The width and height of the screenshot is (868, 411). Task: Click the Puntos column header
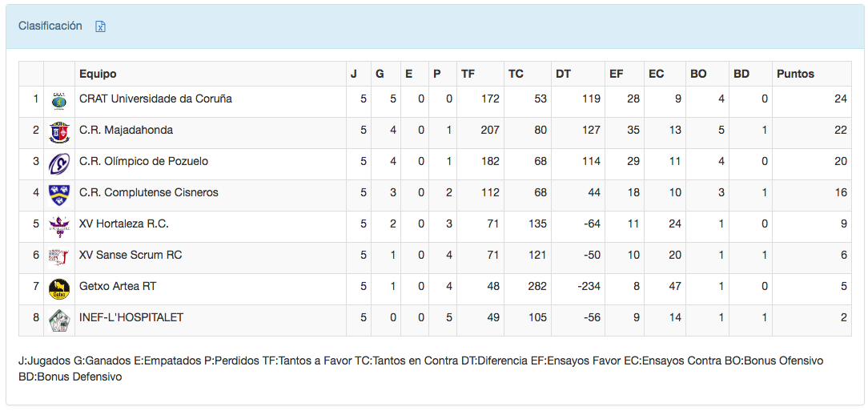tap(795, 74)
